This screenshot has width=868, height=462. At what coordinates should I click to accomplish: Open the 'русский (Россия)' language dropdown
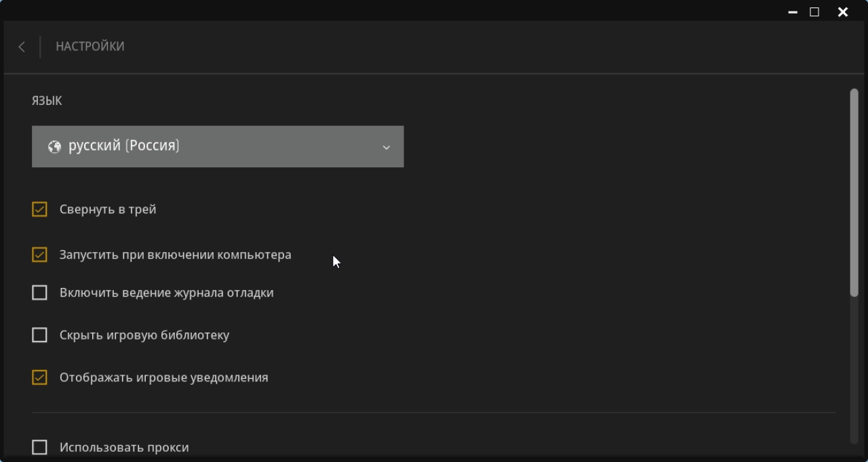218,146
